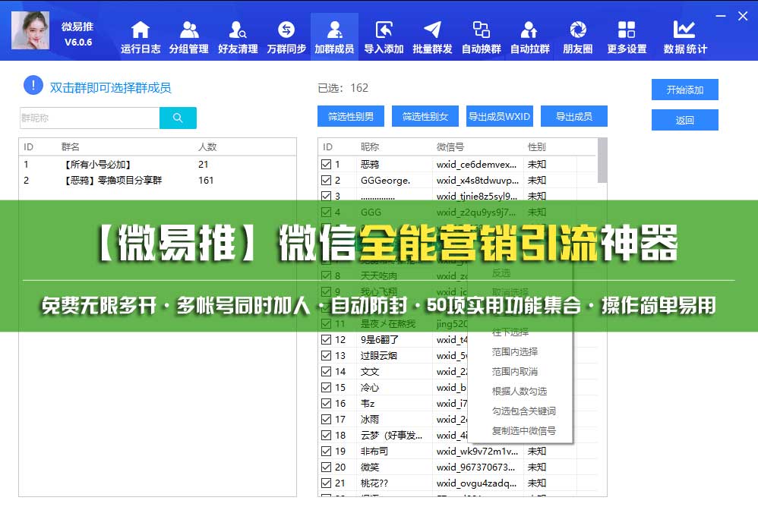Uncheck the checkbox for member 恶鸦

click(x=327, y=164)
